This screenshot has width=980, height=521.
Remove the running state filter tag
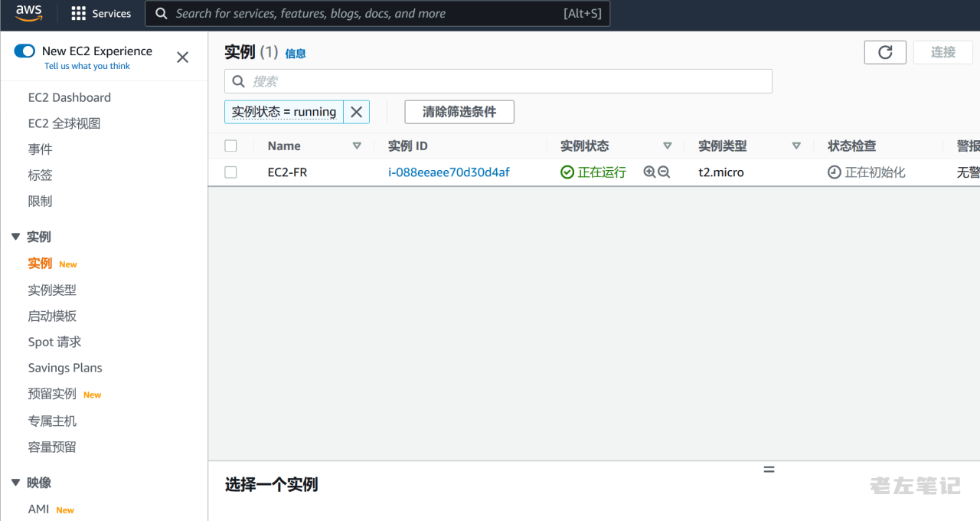click(x=356, y=112)
